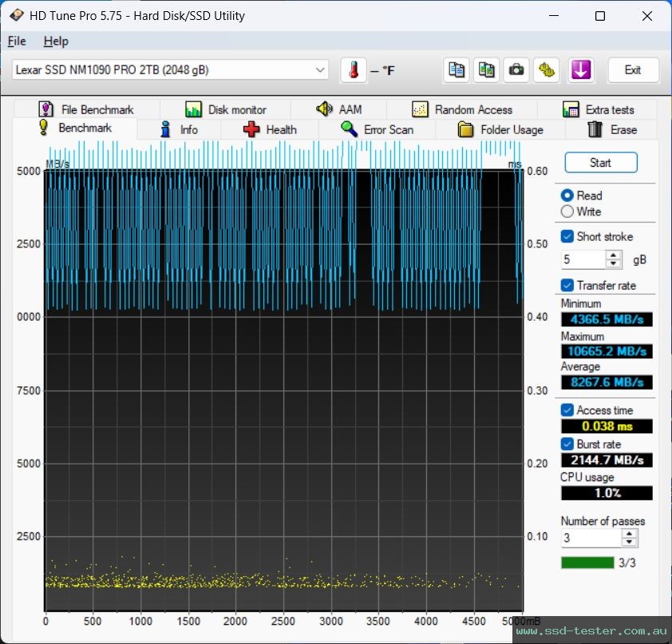Disable the Burst rate checkbox

point(567,444)
